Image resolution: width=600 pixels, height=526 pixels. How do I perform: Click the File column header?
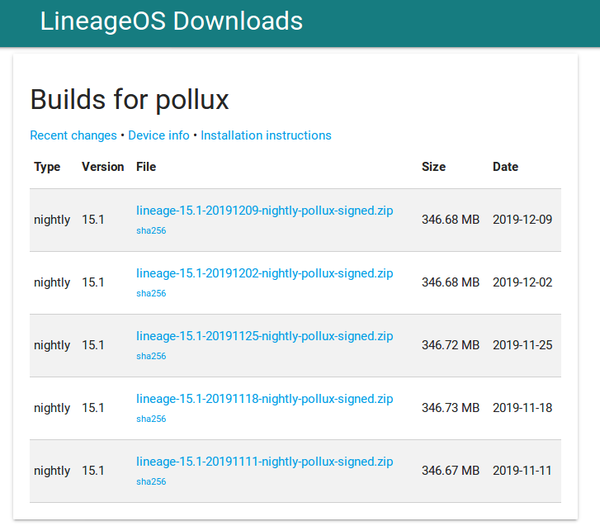146,167
